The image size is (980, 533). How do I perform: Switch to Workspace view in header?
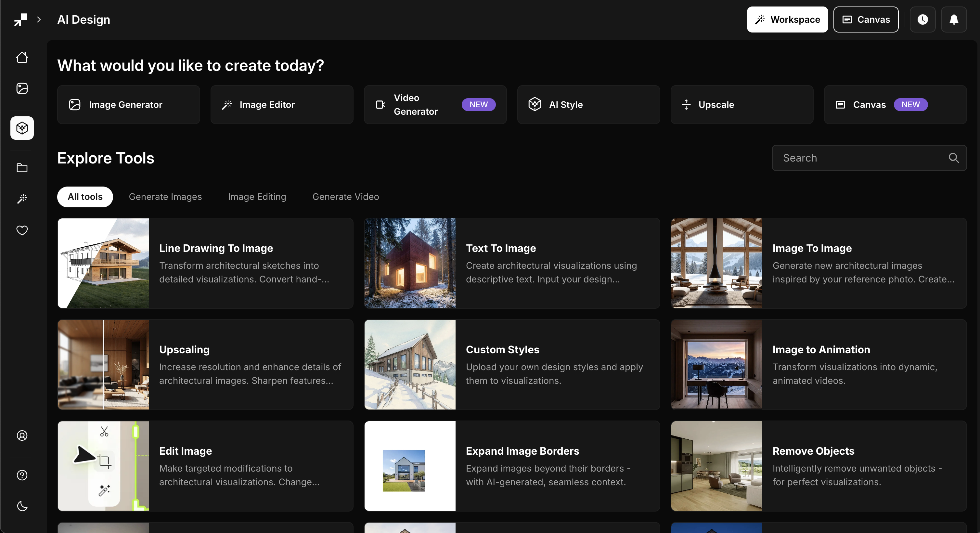787,19
